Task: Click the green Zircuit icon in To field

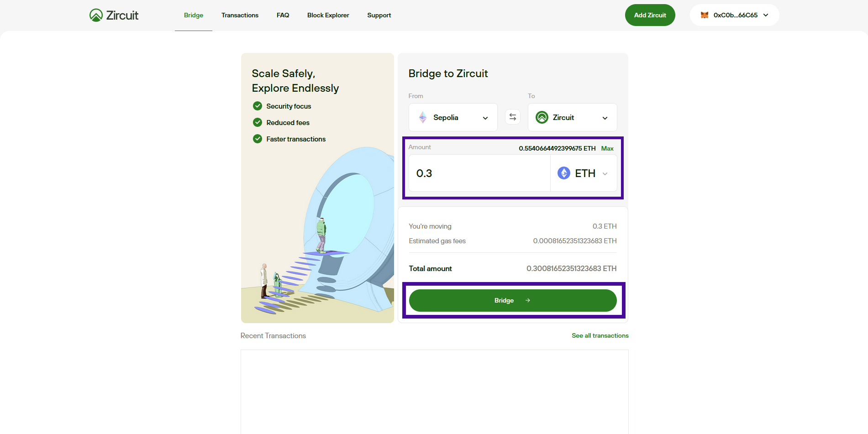Action: [x=542, y=117]
